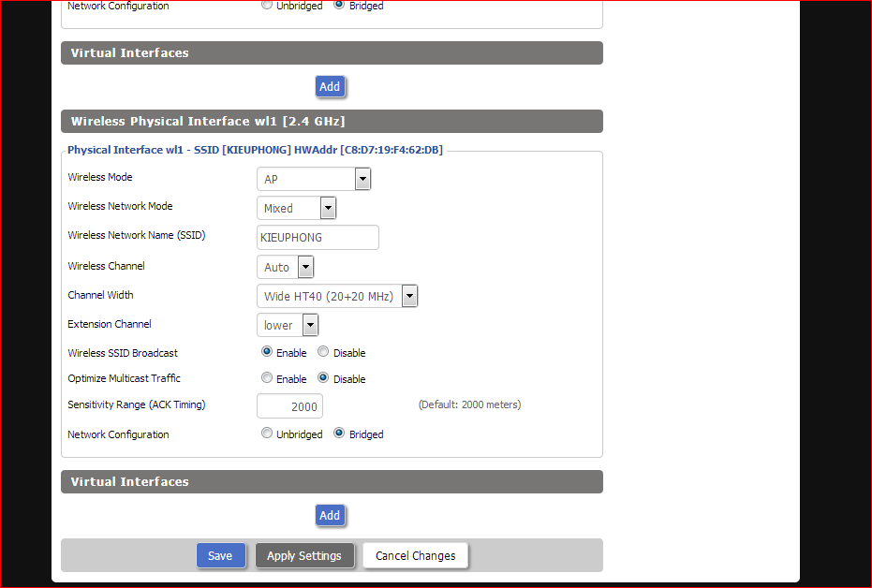Screen dimensions: 872x588
Task: Expand the Channel Width Wide HT40 dropdown
Action: (x=336, y=297)
